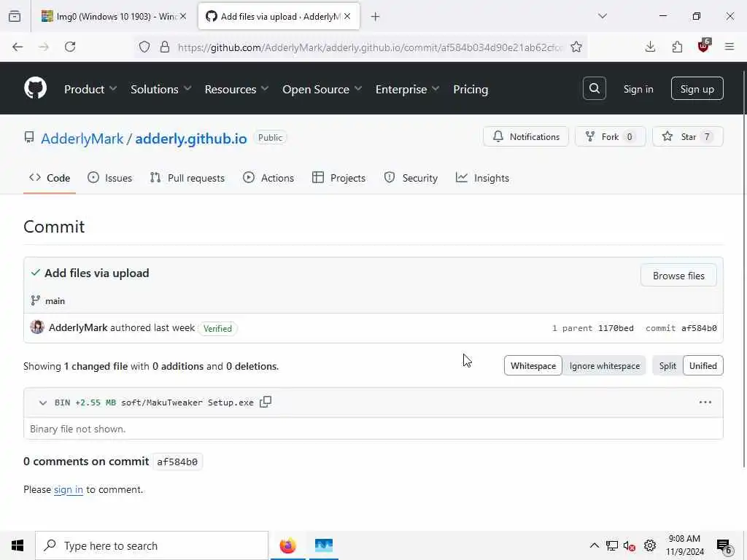Image resolution: width=747 pixels, height=560 pixels.
Task: Click the Firefox taskbar icon
Action: (x=287, y=545)
